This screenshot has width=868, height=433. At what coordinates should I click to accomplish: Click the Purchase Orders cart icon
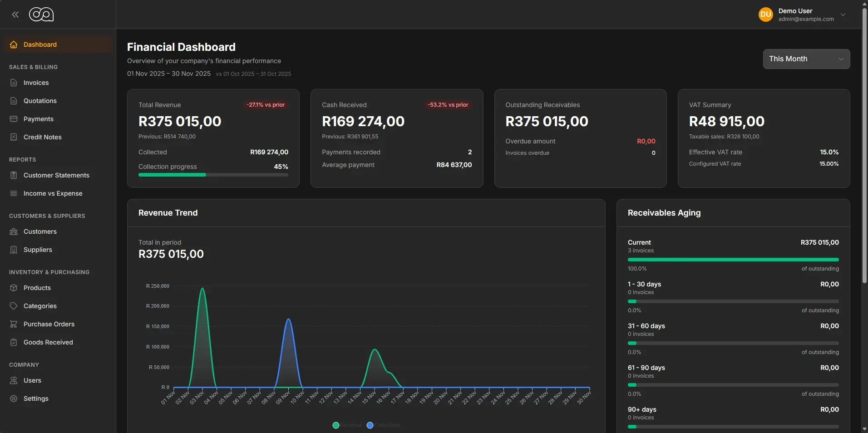pyautogui.click(x=14, y=324)
